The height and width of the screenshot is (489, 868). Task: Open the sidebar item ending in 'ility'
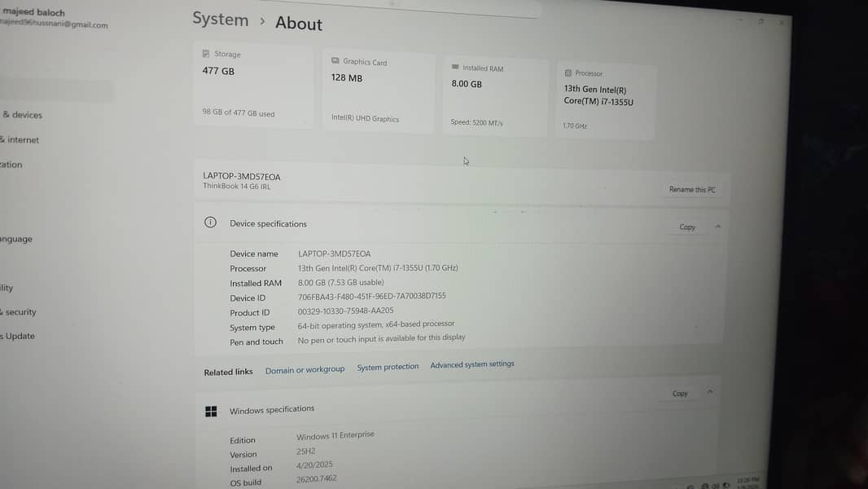7,288
